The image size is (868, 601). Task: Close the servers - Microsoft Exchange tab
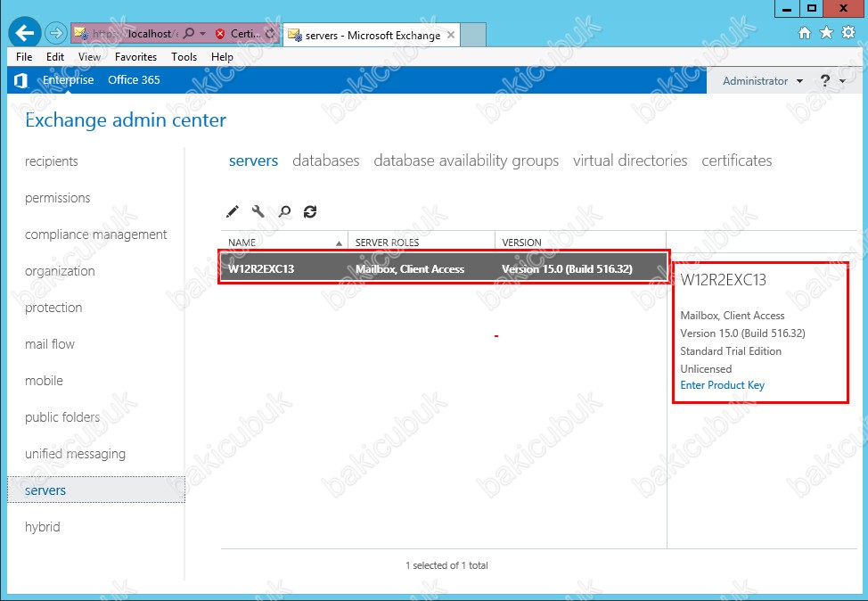pos(451,35)
